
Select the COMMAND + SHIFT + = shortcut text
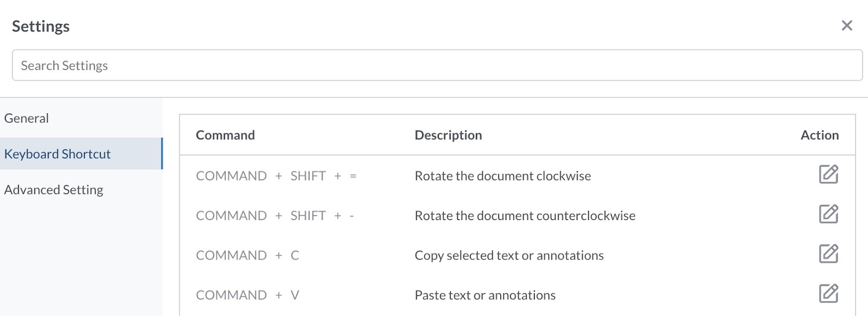tap(276, 176)
